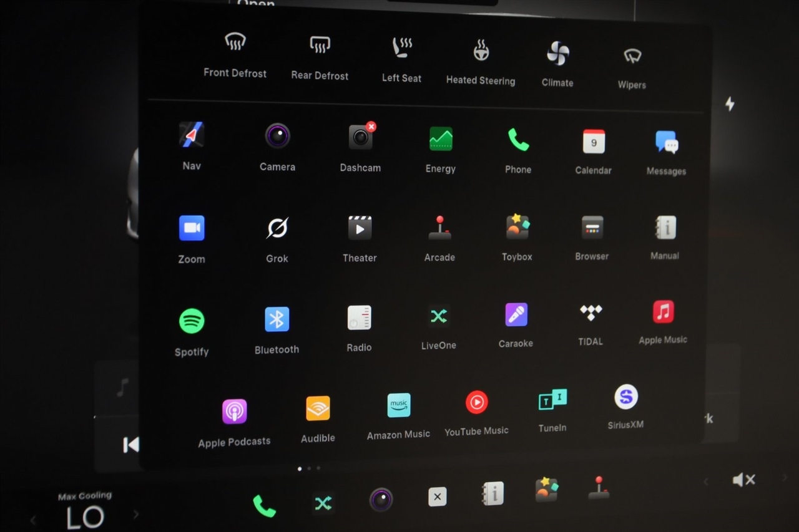Screen dimensions: 799x532
Task: Open the Toybox app
Action: pos(517,227)
